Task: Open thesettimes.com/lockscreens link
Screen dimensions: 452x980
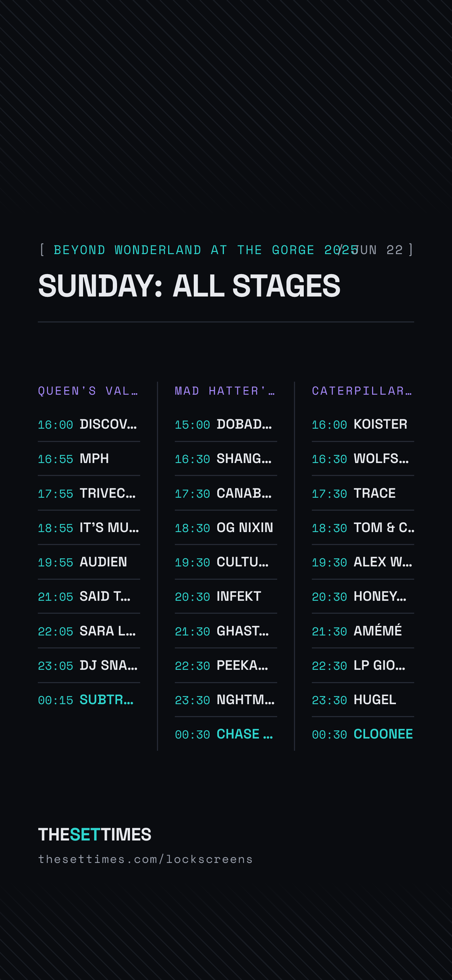Action: [145, 859]
